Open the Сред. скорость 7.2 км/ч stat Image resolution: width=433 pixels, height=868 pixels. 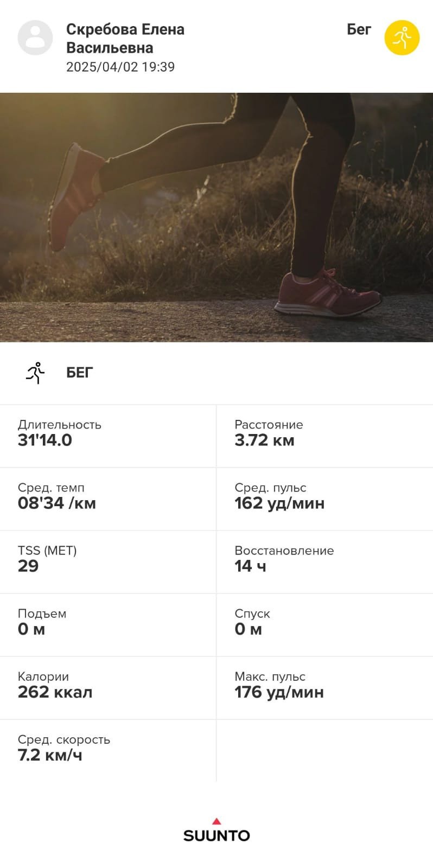coord(108,750)
